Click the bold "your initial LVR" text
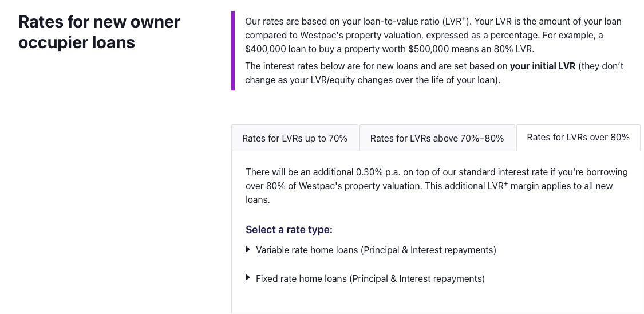This screenshot has height=314, width=644. click(542, 66)
